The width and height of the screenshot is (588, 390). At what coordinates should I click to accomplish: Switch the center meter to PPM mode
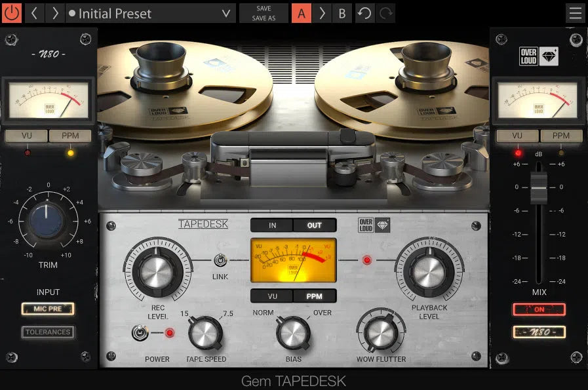315,296
